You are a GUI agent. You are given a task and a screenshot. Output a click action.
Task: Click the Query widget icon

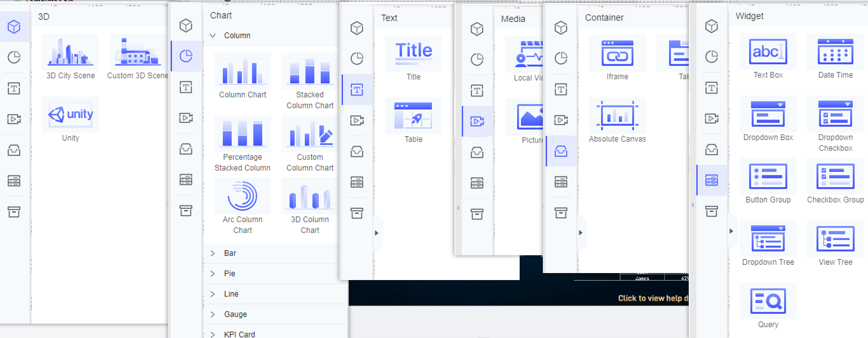(x=768, y=301)
